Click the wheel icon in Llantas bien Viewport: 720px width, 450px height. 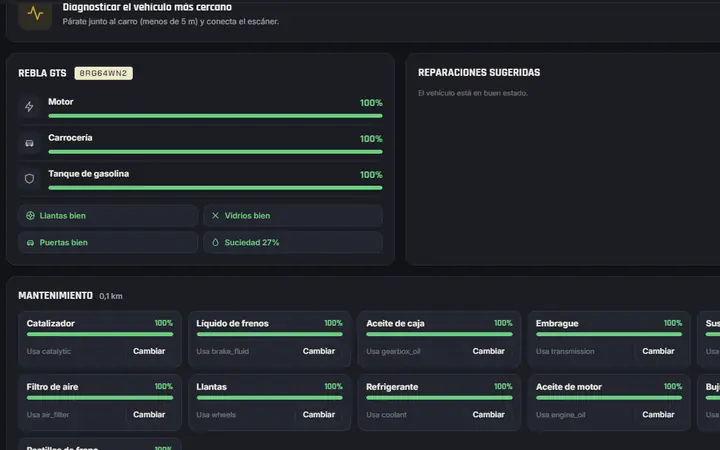click(x=30, y=215)
